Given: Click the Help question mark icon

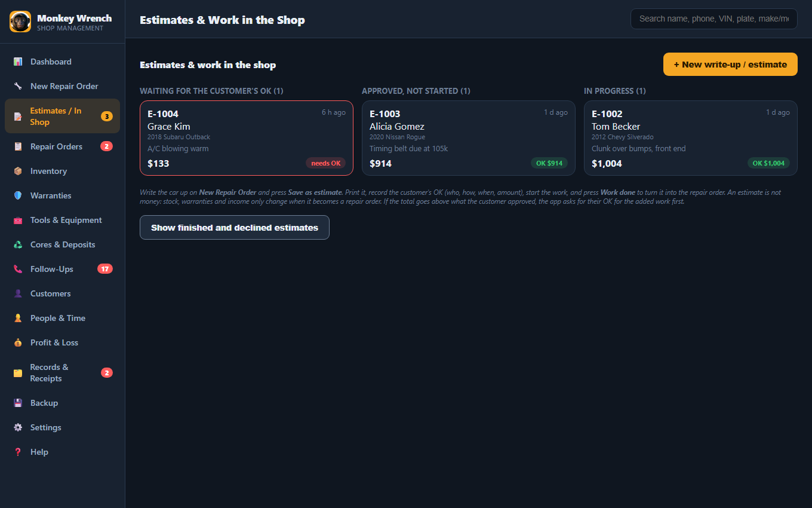Looking at the screenshot, I should [x=18, y=452].
